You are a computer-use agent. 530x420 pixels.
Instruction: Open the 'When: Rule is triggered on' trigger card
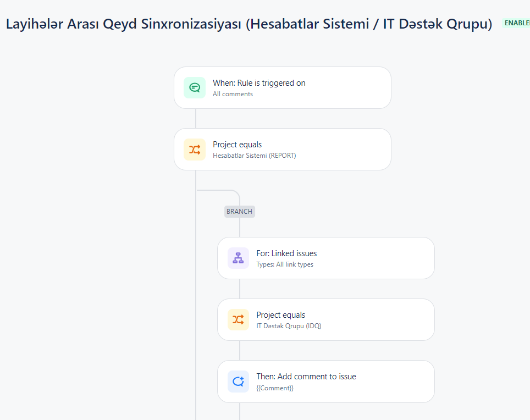click(x=283, y=88)
